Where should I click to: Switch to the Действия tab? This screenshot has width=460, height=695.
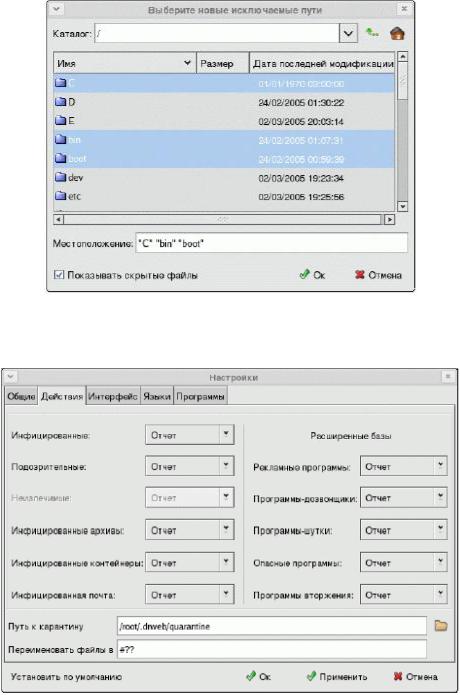(62, 396)
